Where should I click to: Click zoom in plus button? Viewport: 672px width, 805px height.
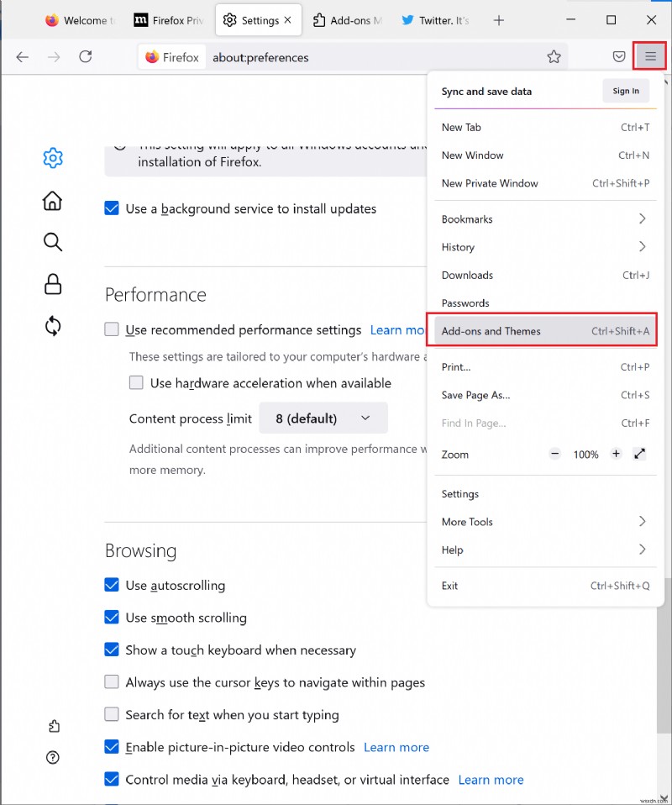point(616,454)
